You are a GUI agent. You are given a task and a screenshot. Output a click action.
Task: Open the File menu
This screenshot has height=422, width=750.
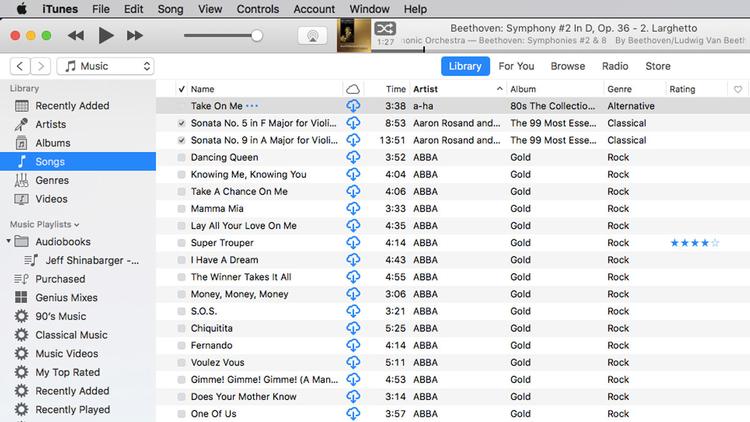[x=100, y=9]
